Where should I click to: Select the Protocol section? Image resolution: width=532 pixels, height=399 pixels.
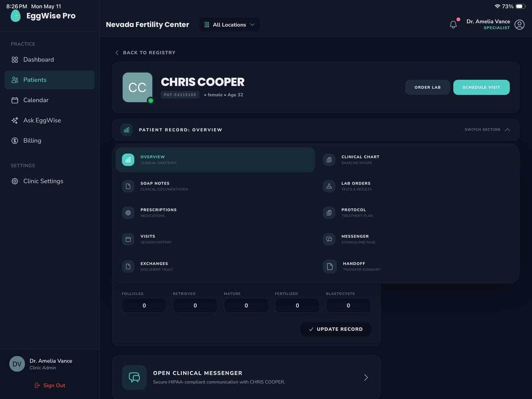[416, 213]
